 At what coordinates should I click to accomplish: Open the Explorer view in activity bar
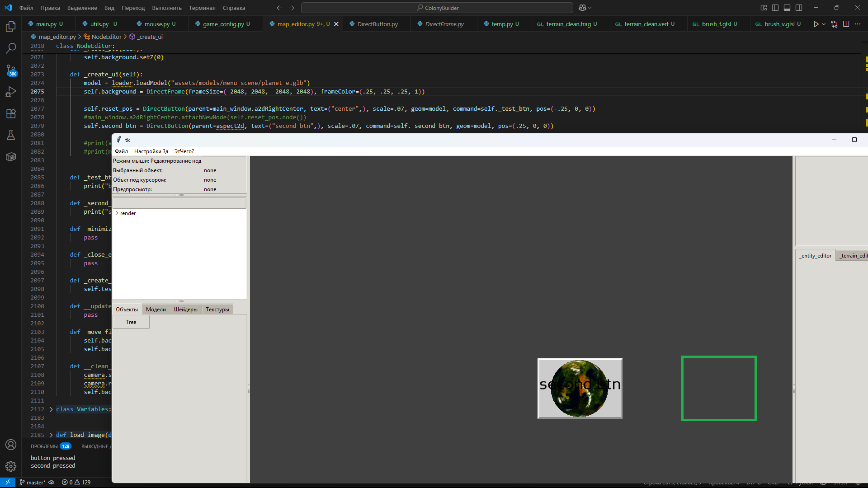tap(11, 27)
